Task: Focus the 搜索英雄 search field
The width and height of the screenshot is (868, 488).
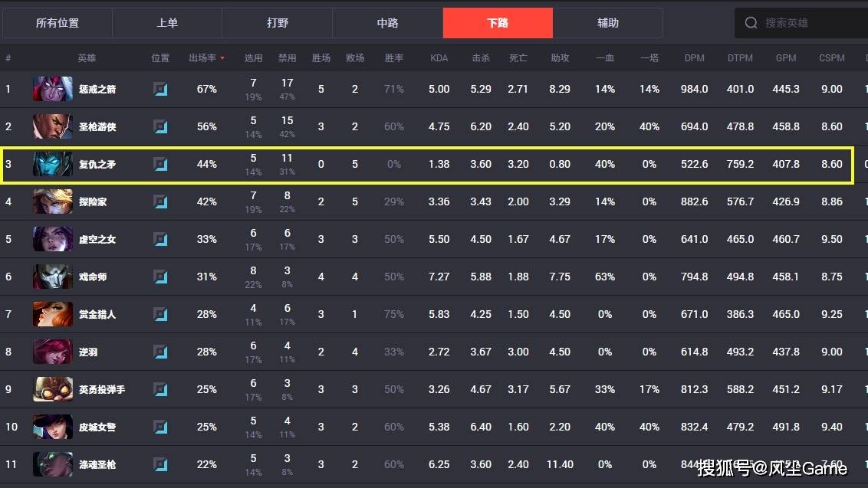Action: (803, 23)
